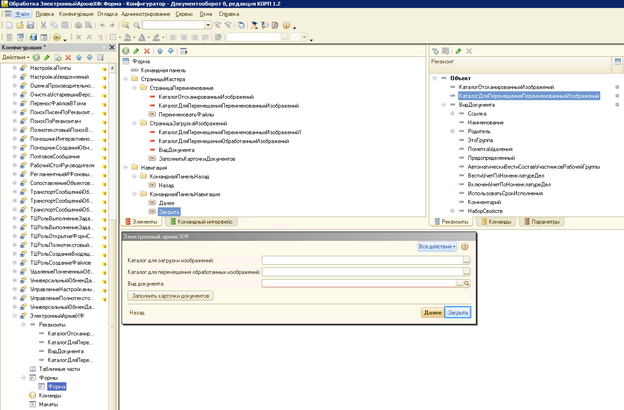Click the pencil edit icon in form elements toolbar

coord(136,50)
